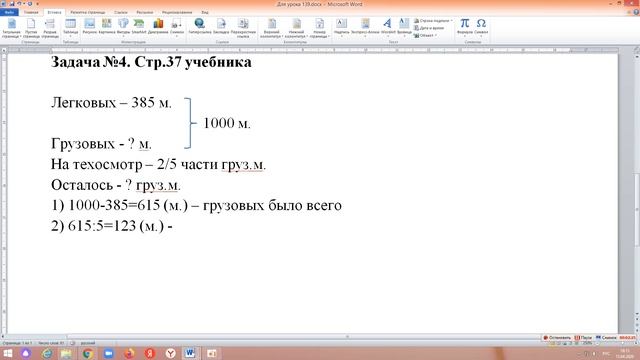Insert a cross-reference (Перекрестная ссылка)

pos(243,28)
